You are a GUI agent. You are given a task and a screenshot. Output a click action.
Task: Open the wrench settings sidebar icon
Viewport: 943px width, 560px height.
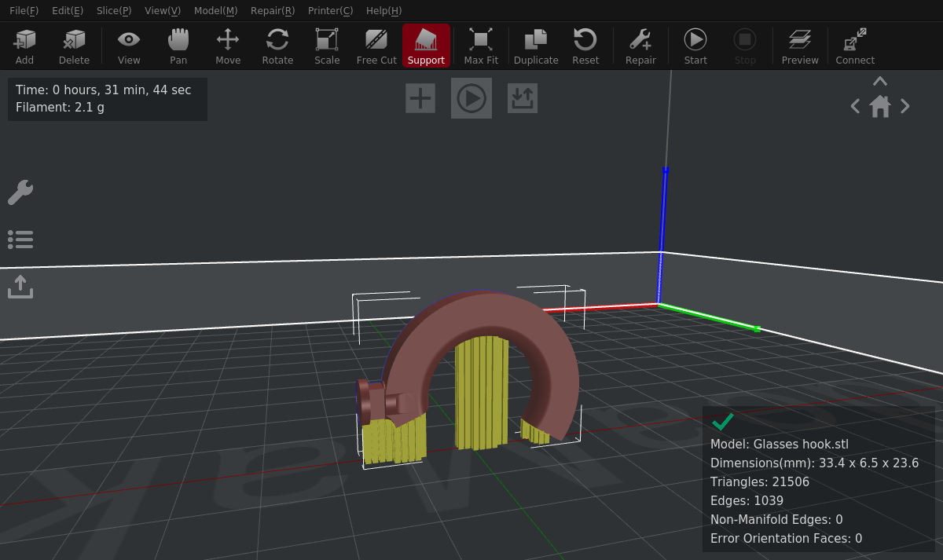coord(20,192)
